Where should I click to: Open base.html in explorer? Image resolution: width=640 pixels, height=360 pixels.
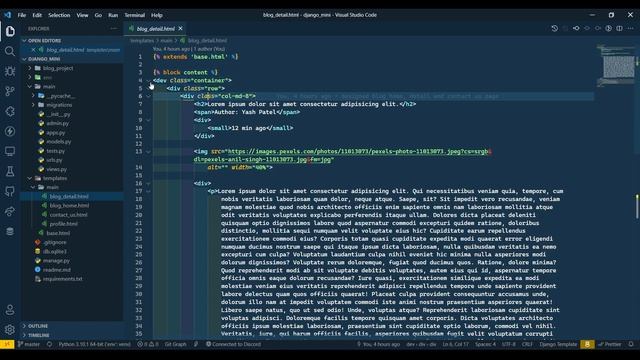click(x=72, y=233)
